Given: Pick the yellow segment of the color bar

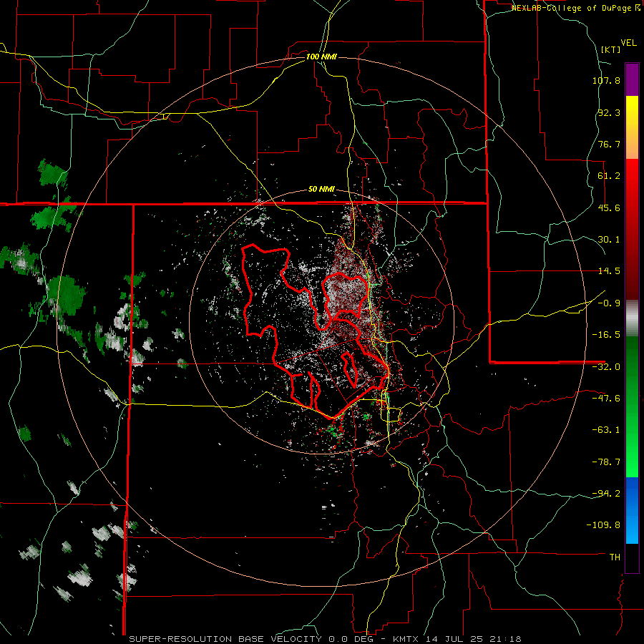Looking at the screenshot, I should tap(632, 127).
